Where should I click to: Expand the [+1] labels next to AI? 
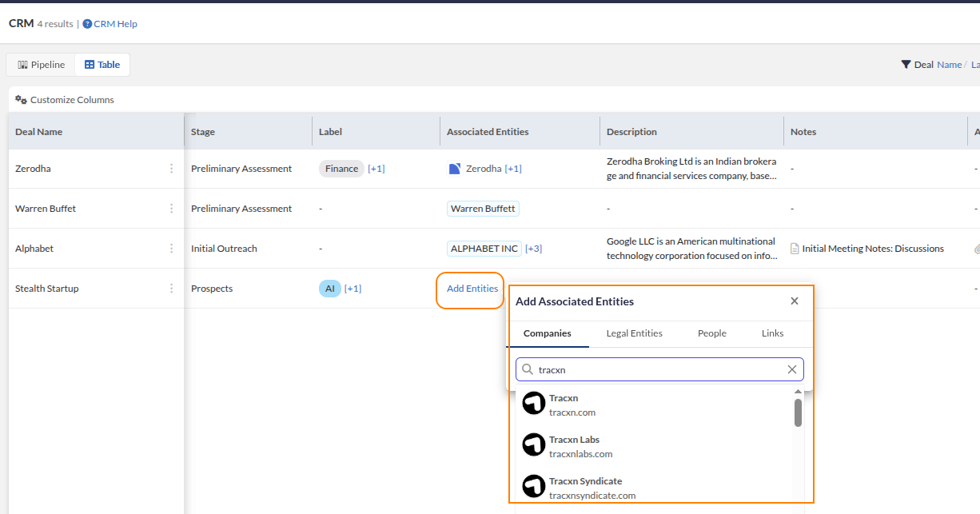(x=353, y=289)
